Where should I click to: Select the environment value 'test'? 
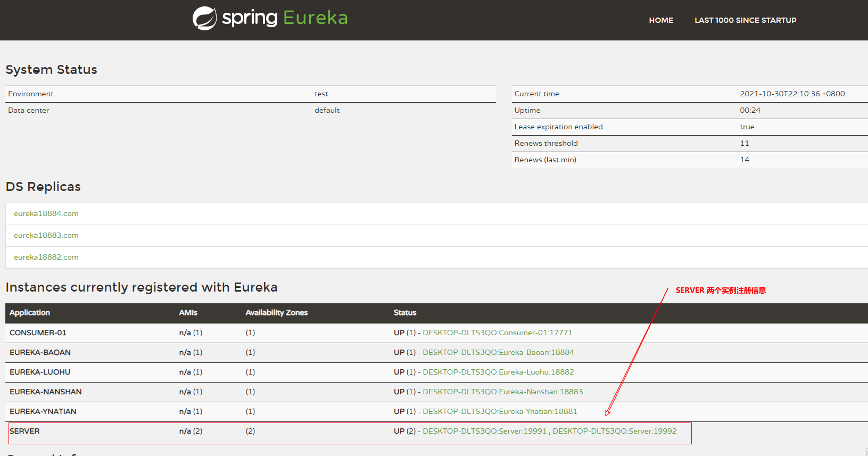pyautogui.click(x=321, y=94)
